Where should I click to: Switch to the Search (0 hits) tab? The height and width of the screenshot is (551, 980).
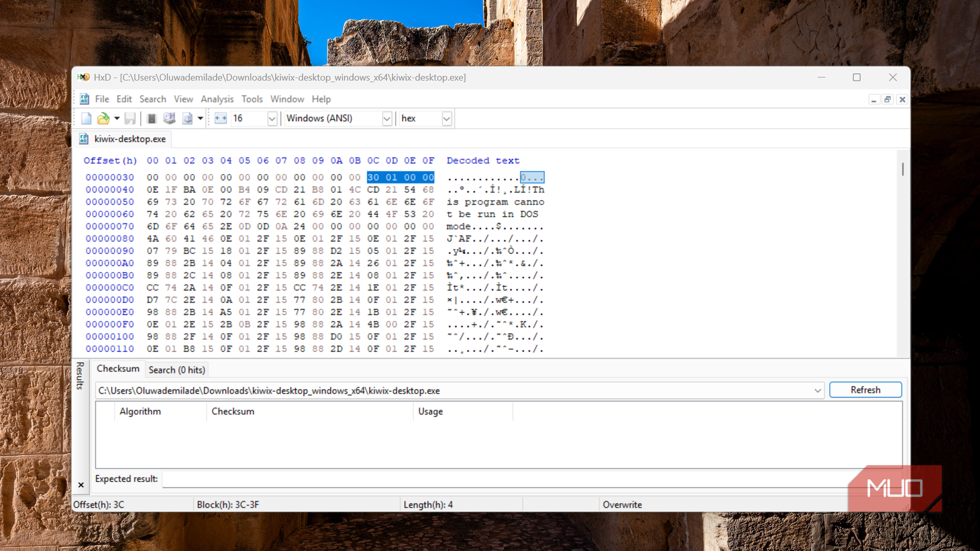pos(176,370)
